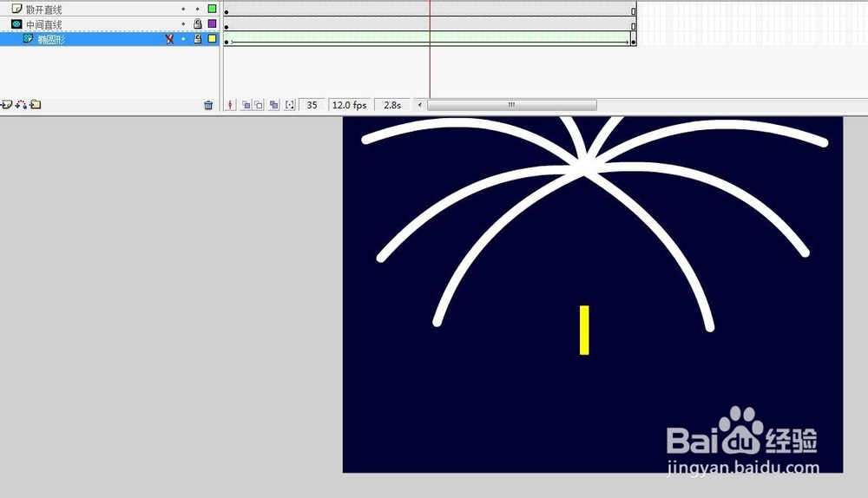Enable Onion Skin Outlines mode

[259, 105]
